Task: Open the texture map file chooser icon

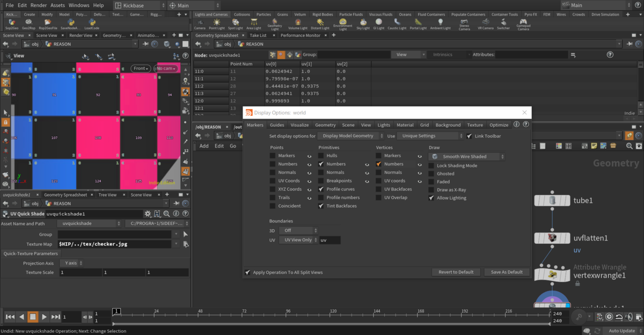Action: click(186, 244)
